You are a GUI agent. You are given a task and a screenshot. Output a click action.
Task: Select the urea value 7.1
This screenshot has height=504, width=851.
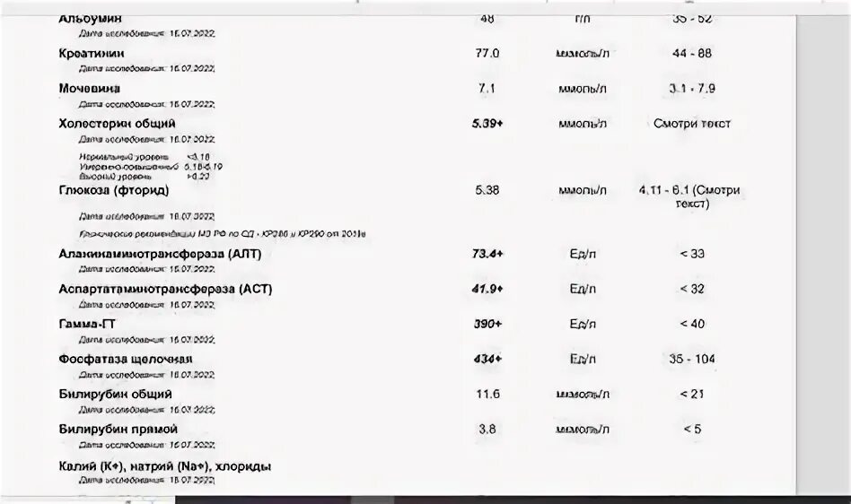click(x=487, y=89)
